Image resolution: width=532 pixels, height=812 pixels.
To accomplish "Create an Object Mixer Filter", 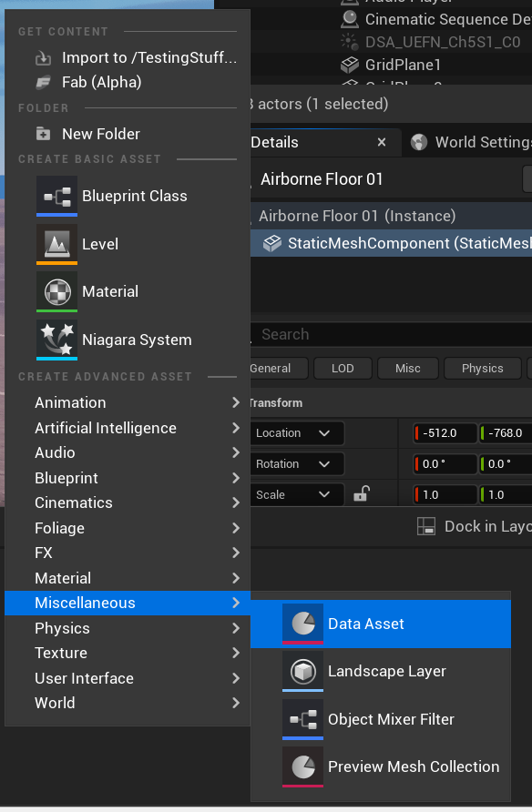I will pos(381,719).
